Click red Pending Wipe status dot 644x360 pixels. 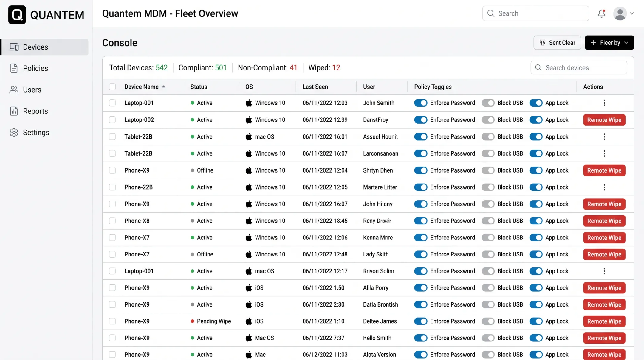pyautogui.click(x=192, y=321)
